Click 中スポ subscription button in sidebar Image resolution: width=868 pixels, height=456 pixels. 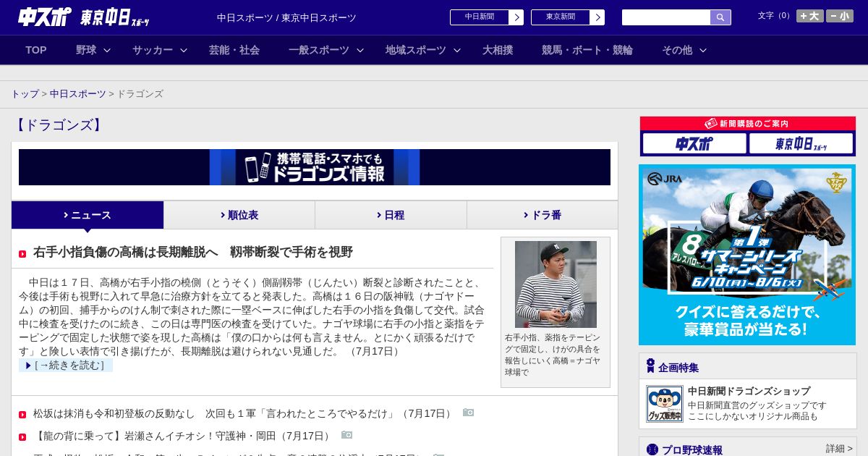coord(694,143)
